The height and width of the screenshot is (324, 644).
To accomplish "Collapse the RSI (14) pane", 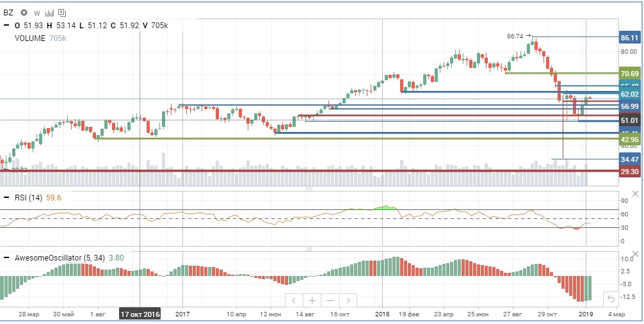I will coord(6,197).
